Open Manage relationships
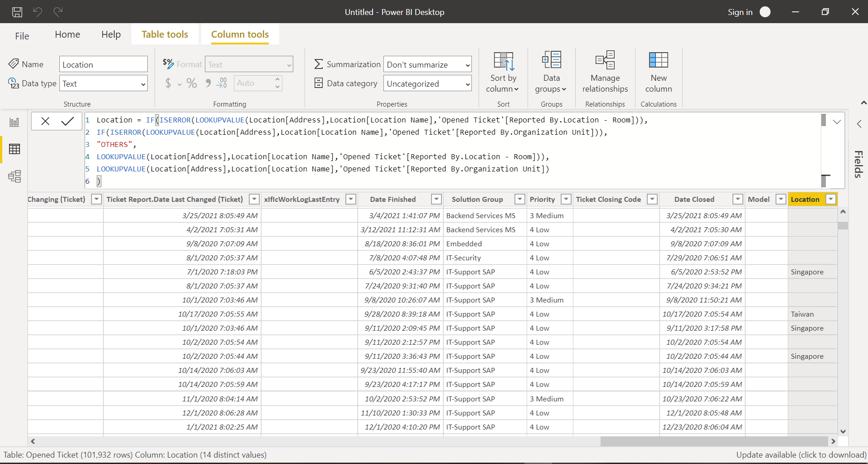The image size is (868, 464). [x=605, y=72]
